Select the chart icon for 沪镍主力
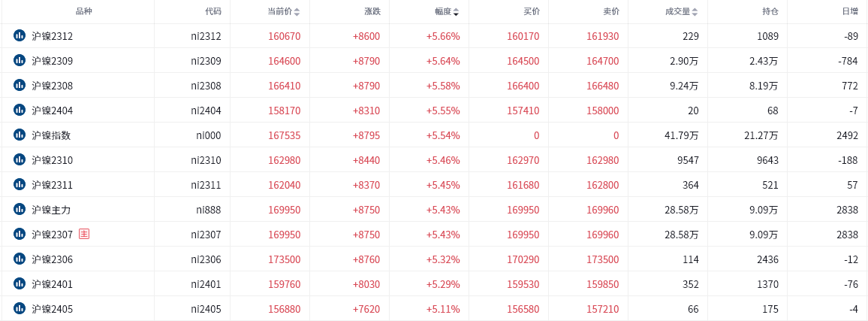The image size is (868, 321). point(20,210)
